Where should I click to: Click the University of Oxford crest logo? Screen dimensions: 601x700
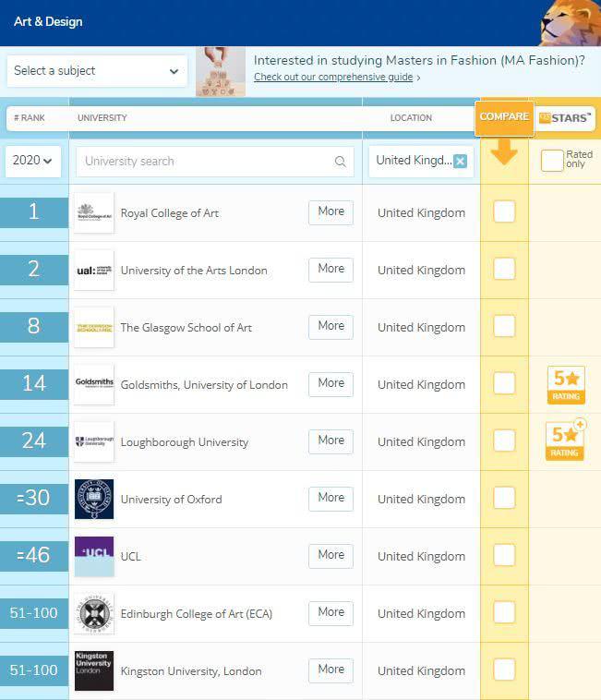coord(94,499)
